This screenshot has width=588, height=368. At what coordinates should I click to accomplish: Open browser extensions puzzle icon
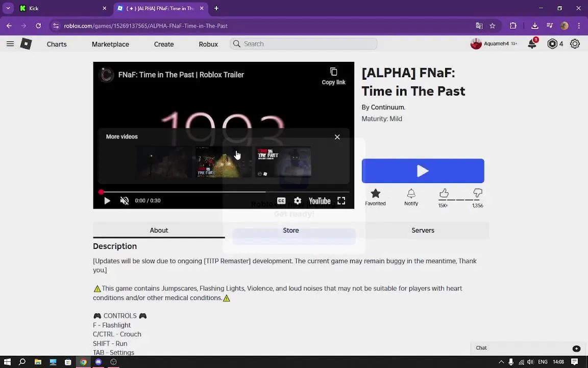point(513,26)
